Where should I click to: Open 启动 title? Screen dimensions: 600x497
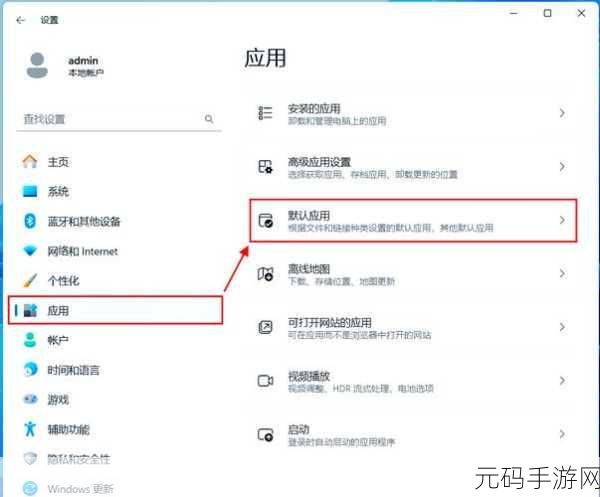pyautogui.click(x=298, y=430)
